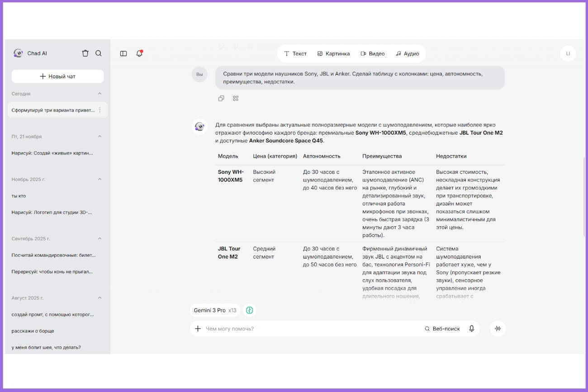Open user profile avatar LI
588x392 pixels.
568,53
